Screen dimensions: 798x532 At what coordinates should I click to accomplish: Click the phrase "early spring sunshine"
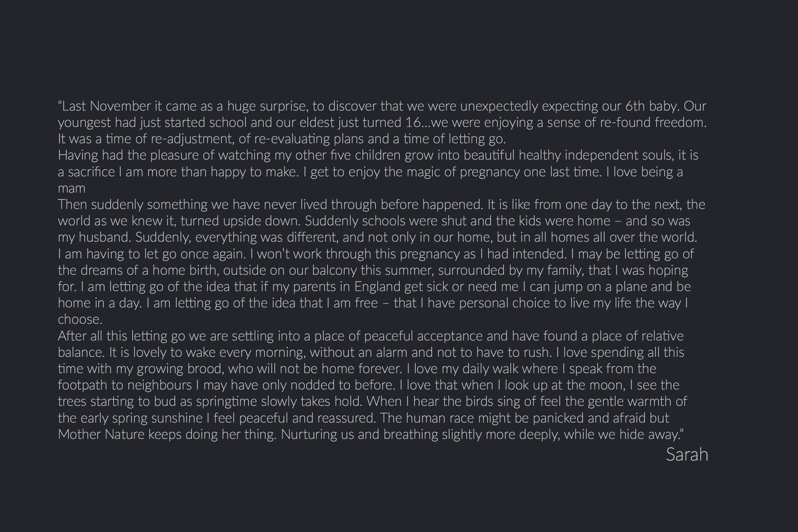pos(141,418)
